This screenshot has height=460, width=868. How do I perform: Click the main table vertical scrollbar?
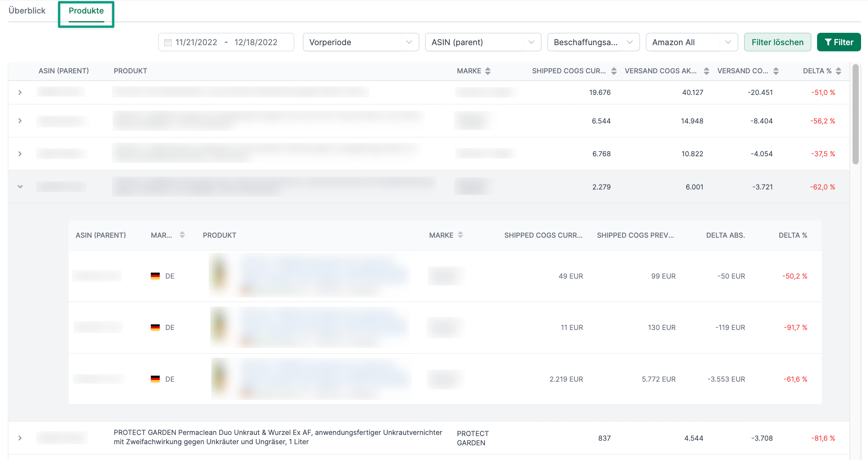[x=856, y=114]
